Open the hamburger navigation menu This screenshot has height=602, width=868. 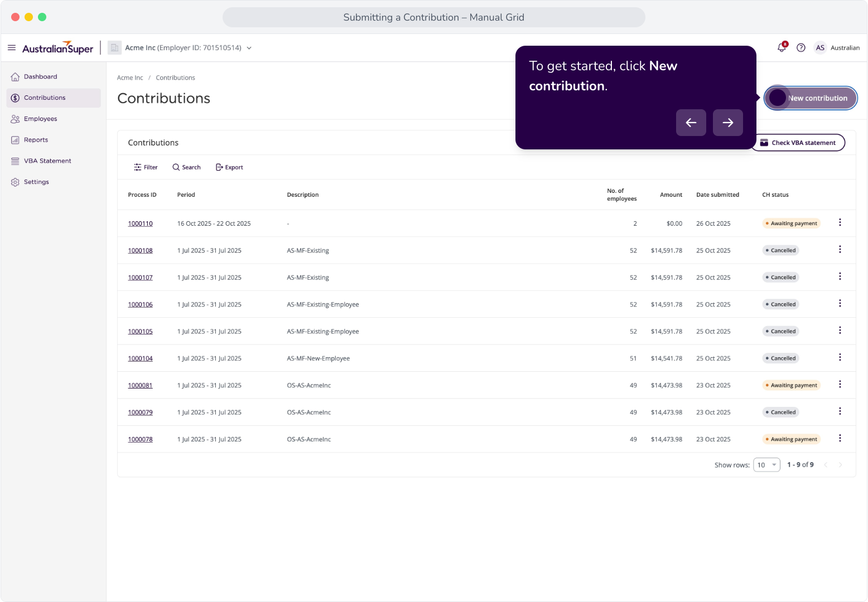tap(12, 48)
